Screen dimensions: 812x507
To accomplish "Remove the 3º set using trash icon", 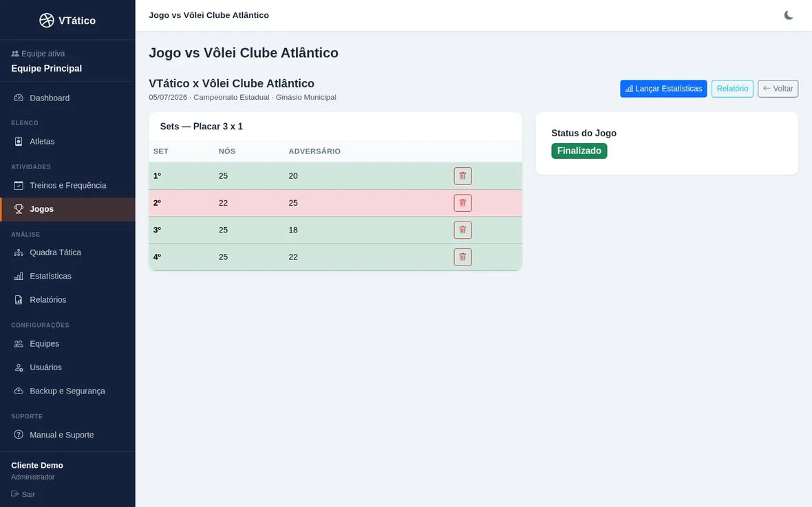I will [x=462, y=230].
